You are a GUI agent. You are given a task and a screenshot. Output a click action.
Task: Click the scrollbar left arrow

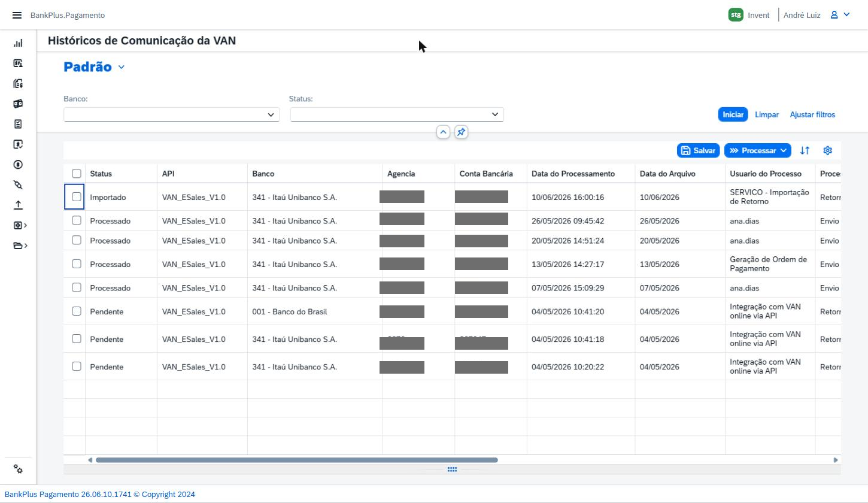point(90,460)
